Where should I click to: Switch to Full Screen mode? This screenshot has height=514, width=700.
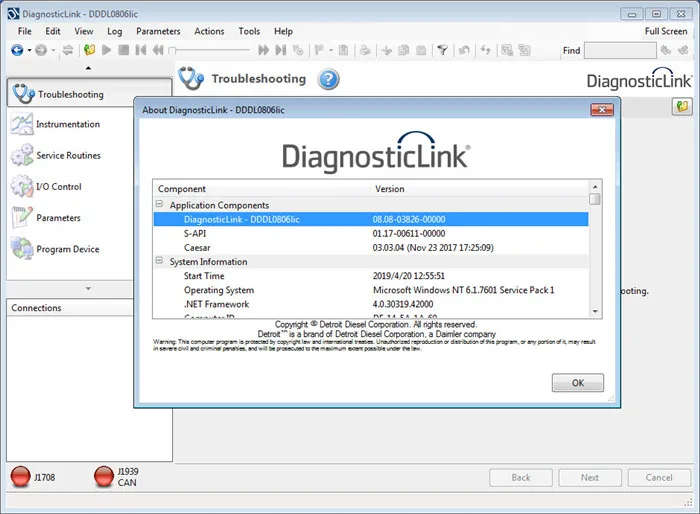[666, 31]
